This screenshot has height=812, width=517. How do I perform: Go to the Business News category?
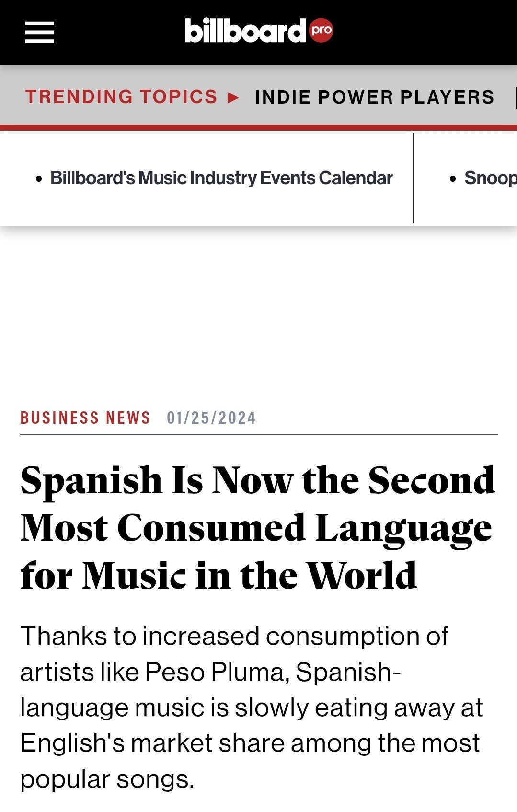coord(85,418)
